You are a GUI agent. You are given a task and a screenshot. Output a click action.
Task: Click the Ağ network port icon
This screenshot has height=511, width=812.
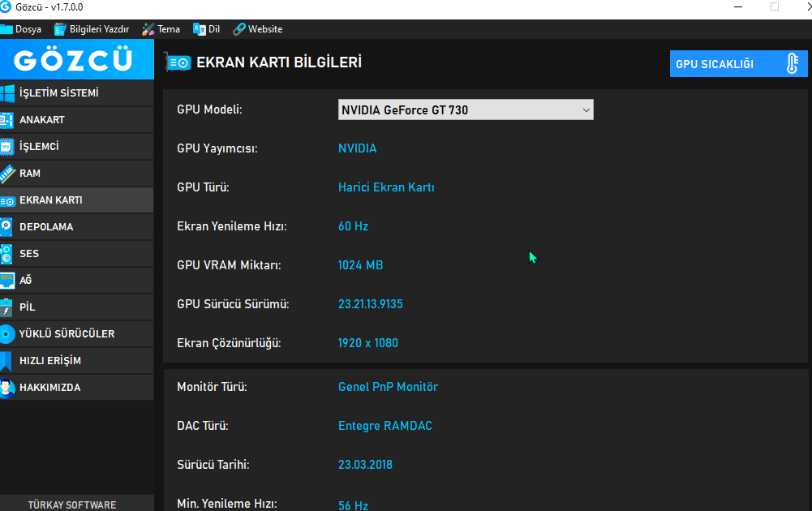click(7, 281)
